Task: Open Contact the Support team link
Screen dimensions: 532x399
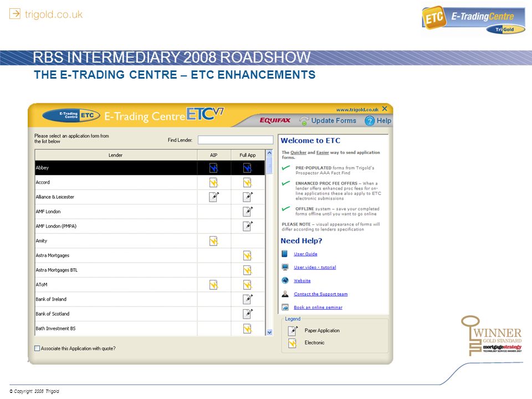Action: (x=321, y=294)
